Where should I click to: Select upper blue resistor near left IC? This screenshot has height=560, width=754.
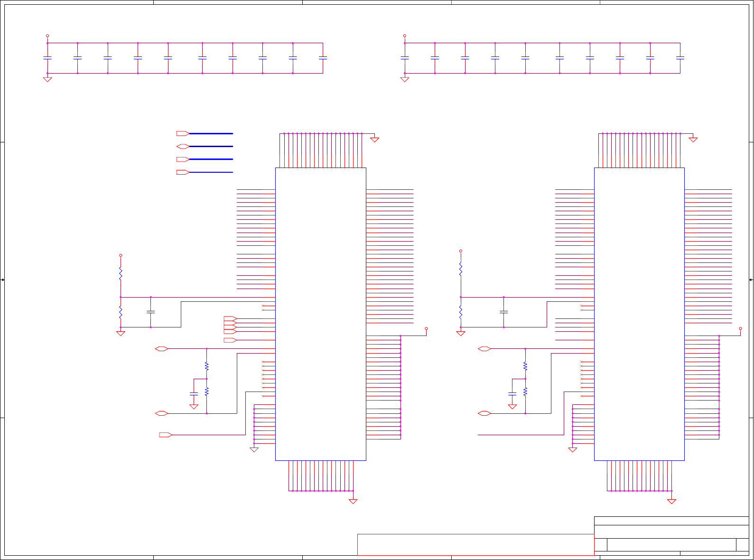(x=207, y=366)
